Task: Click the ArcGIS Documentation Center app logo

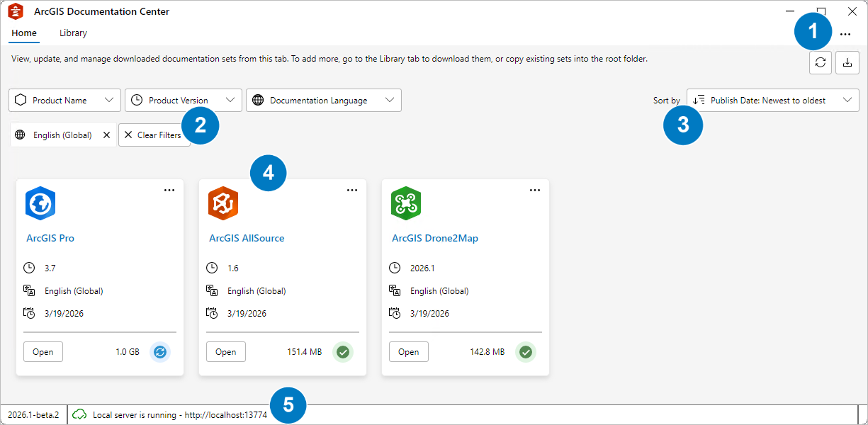Action: click(16, 11)
